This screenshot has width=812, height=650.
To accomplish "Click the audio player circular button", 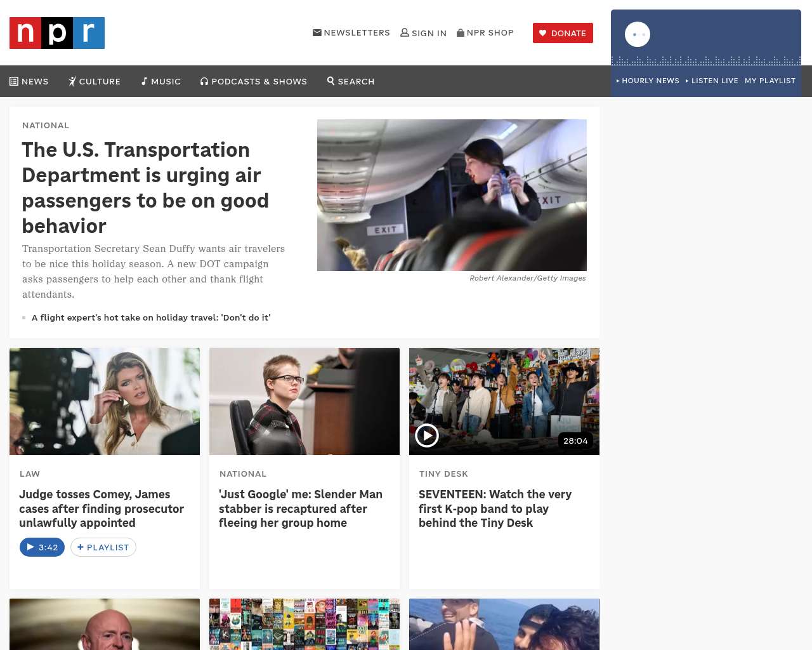I will (638, 34).
